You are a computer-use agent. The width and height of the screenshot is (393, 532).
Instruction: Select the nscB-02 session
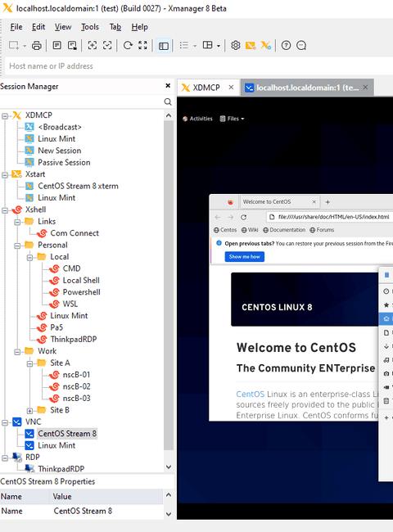click(x=77, y=386)
